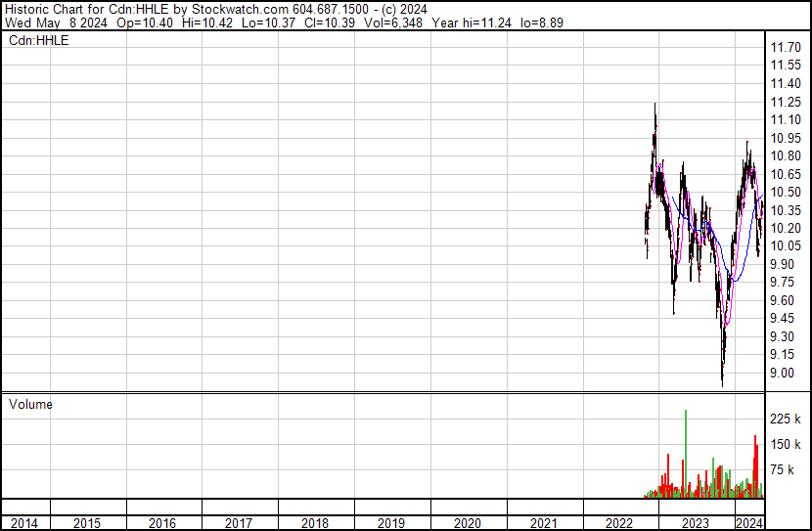The image size is (812, 531).
Task: Click the 2020 timeline label
Action: [x=469, y=523]
